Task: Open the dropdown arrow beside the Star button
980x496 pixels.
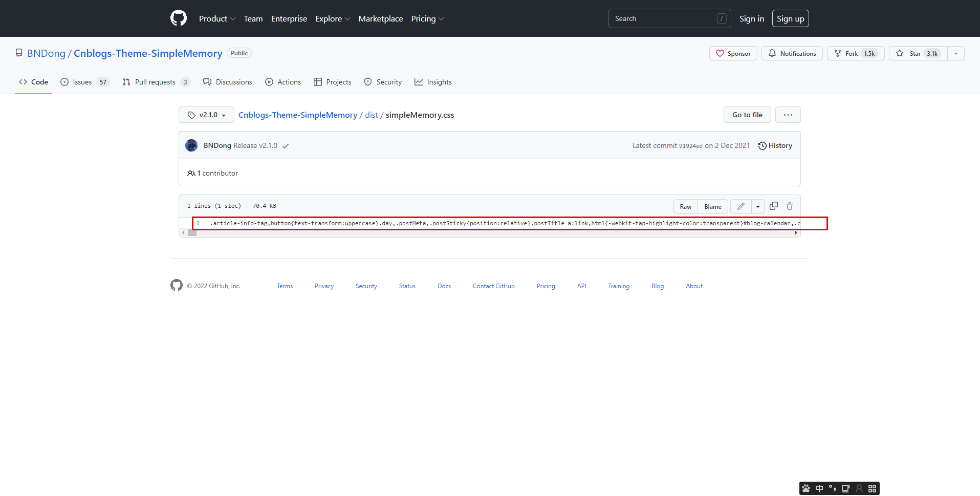Action: (956, 53)
